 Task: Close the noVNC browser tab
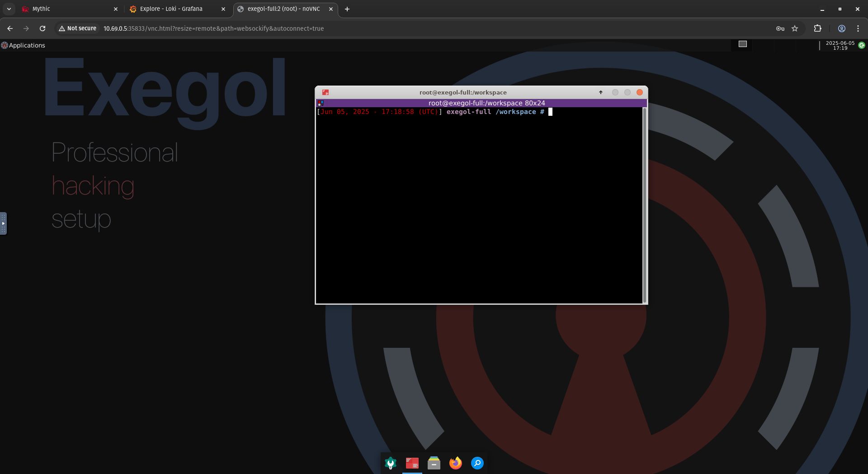(331, 9)
